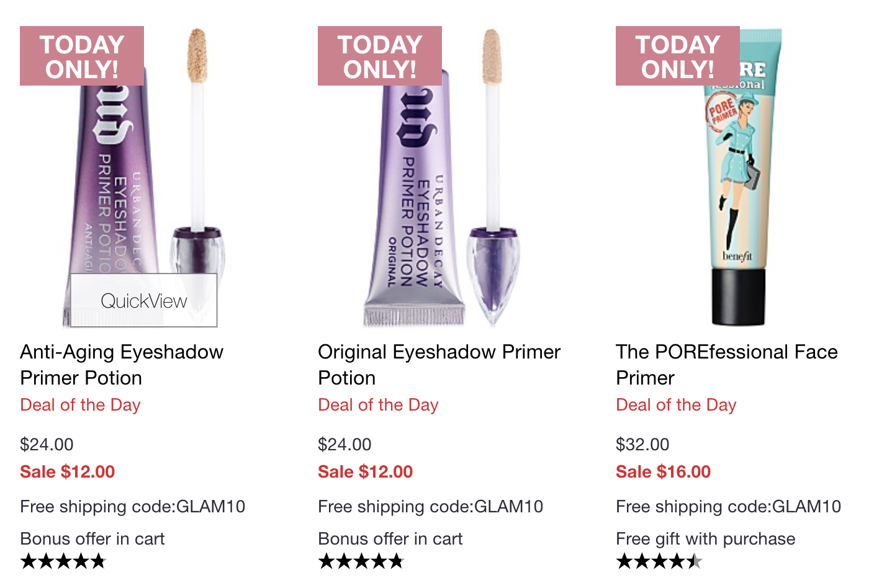Click Today Only badge on Anti-Aging product

click(x=82, y=56)
